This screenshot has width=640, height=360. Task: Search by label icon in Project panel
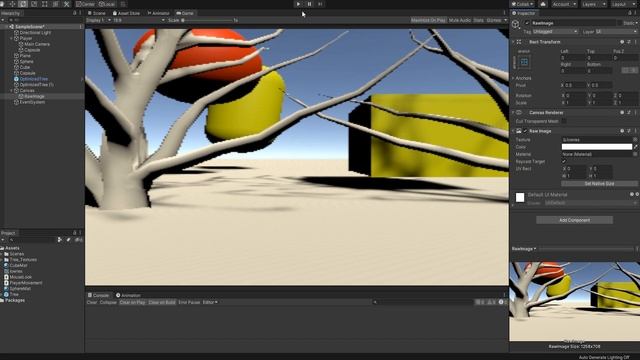(x=68, y=240)
